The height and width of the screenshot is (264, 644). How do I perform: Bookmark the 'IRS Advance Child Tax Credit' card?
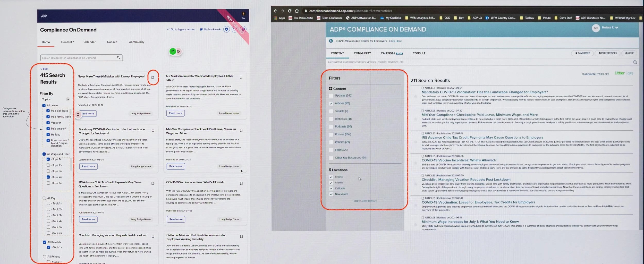[153, 184]
